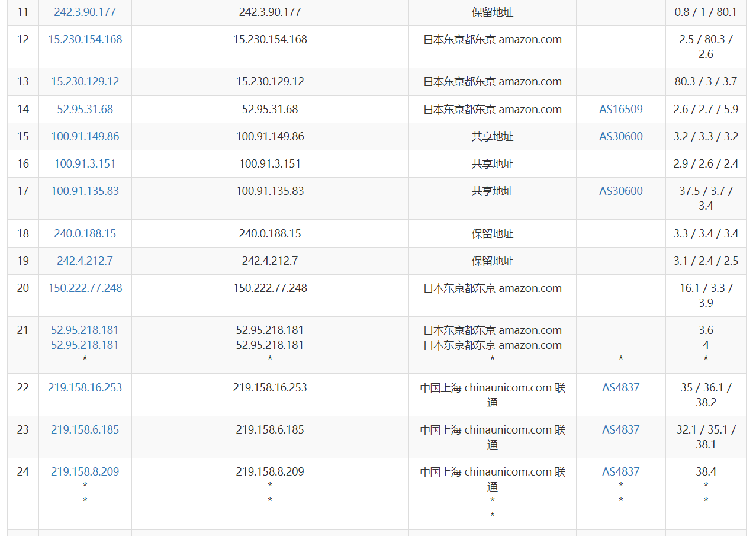Open the blue 242.3.90.177 IP link
The height and width of the screenshot is (536, 756).
pos(85,12)
